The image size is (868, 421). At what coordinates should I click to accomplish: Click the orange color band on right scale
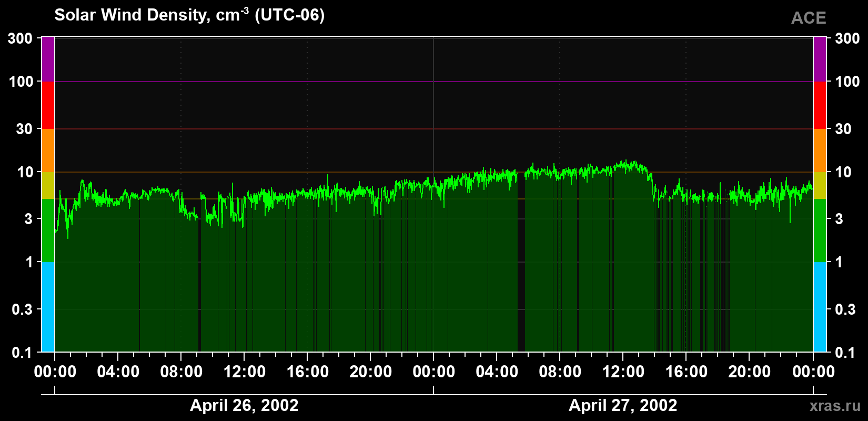[820, 151]
